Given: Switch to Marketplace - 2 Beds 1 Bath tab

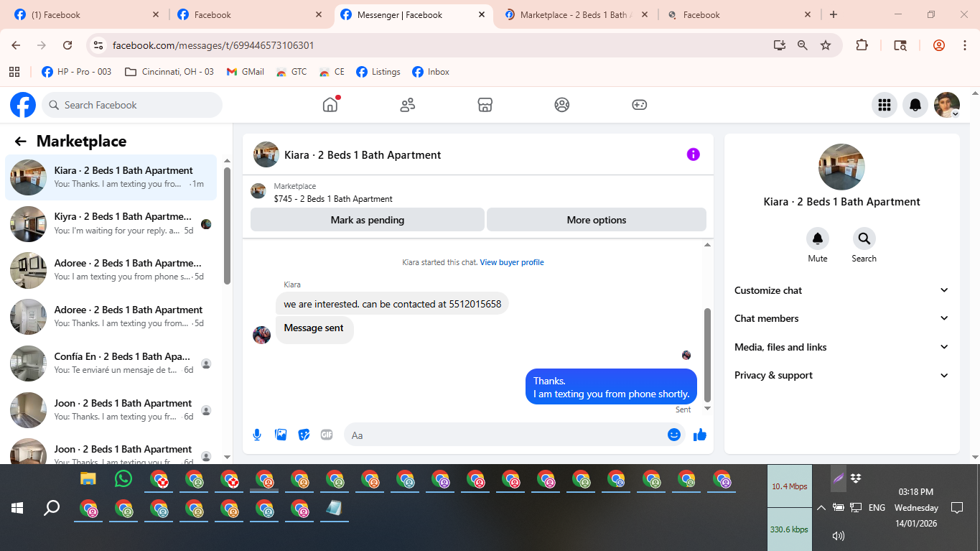Looking at the screenshot, I should [577, 14].
